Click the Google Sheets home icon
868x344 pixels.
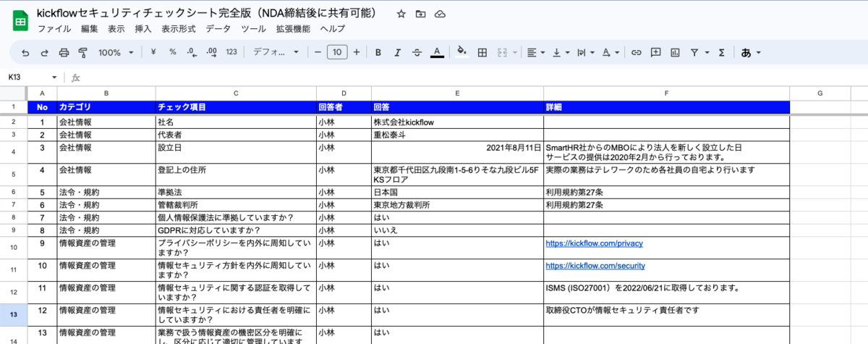[20, 22]
